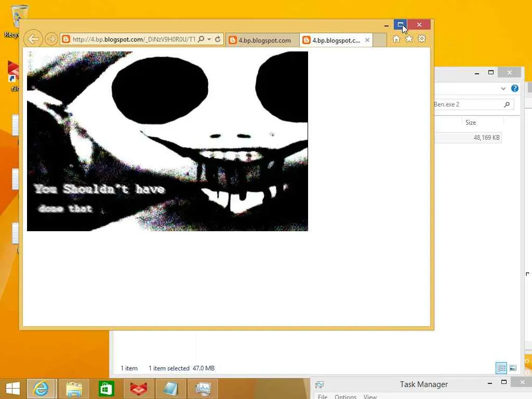Click the search magnifier in the address bar
This screenshot has height=399, width=532.
click(x=201, y=39)
